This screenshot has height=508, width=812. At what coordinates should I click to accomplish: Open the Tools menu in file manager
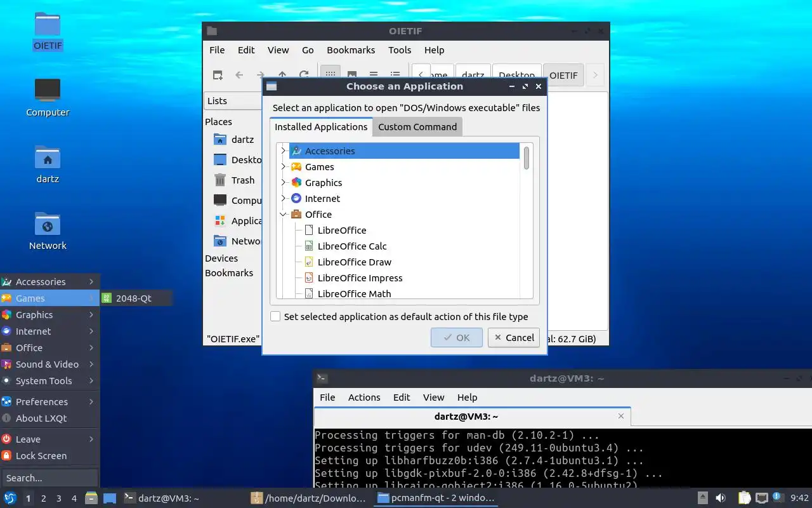pyautogui.click(x=400, y=50)
